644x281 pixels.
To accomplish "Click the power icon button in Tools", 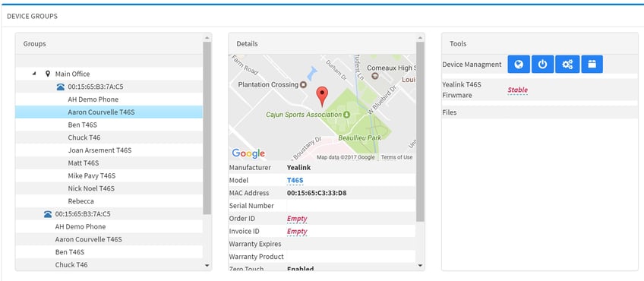I will pos(542,65).
